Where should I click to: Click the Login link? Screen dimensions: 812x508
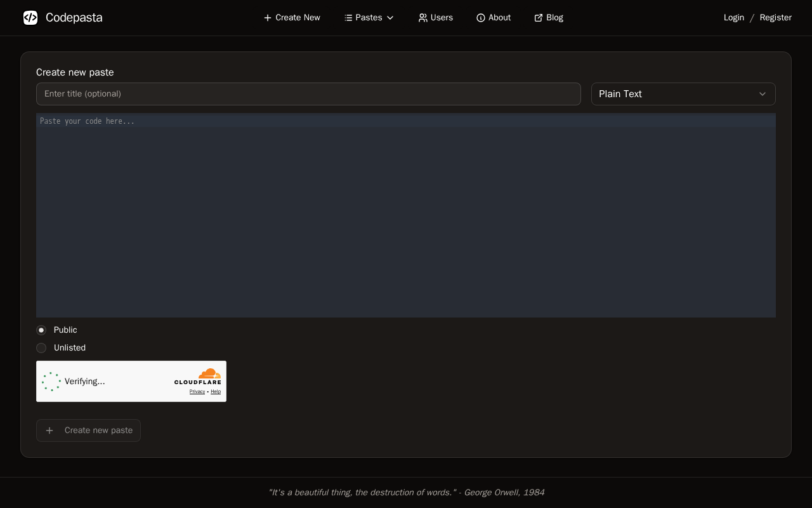[x=734, y=18]
